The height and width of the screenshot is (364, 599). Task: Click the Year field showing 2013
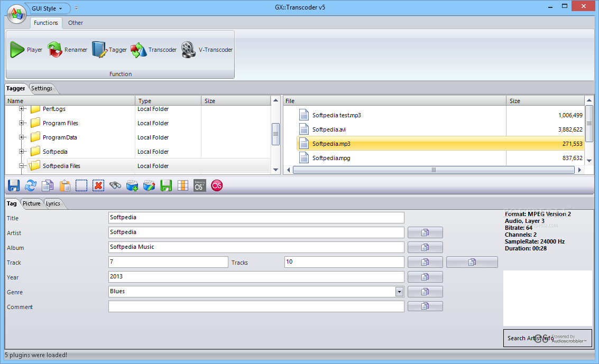coord(256,277)
